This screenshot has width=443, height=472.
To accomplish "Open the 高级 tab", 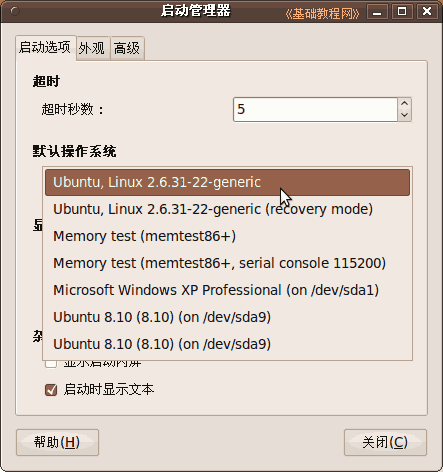I will point(127,49).
